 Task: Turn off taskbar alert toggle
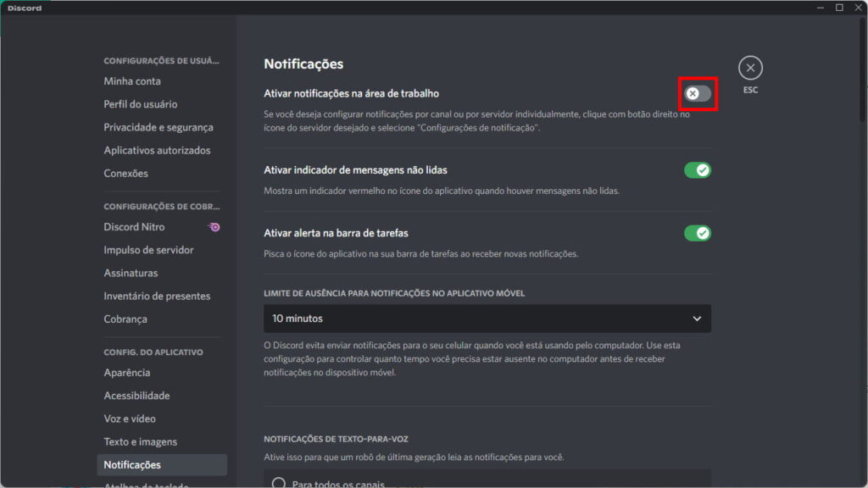698,233
